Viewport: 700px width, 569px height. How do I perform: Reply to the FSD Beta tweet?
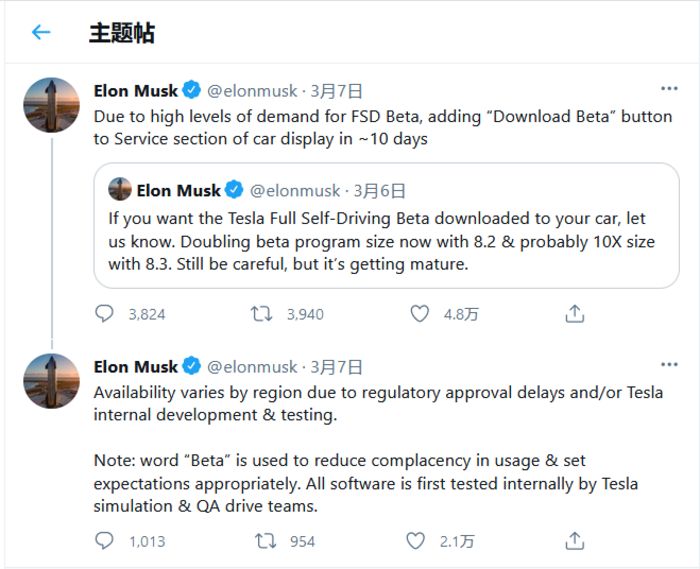(105, 314)
